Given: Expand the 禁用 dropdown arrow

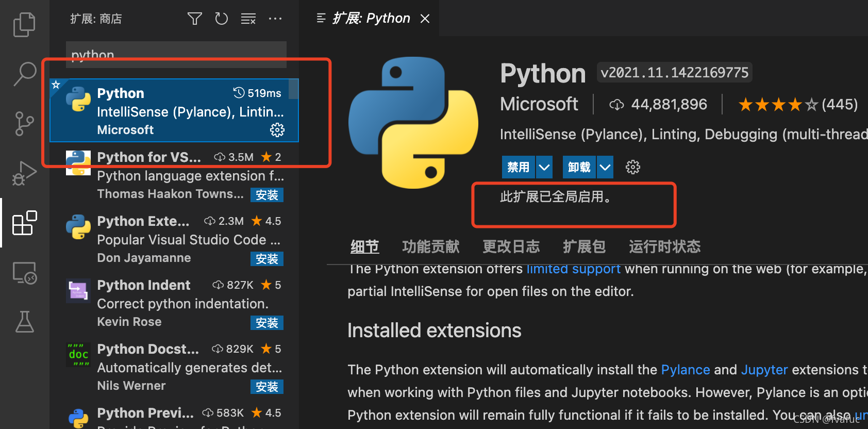Looking at the screenshot, I should pyautogui.click(x=544, y=167).
